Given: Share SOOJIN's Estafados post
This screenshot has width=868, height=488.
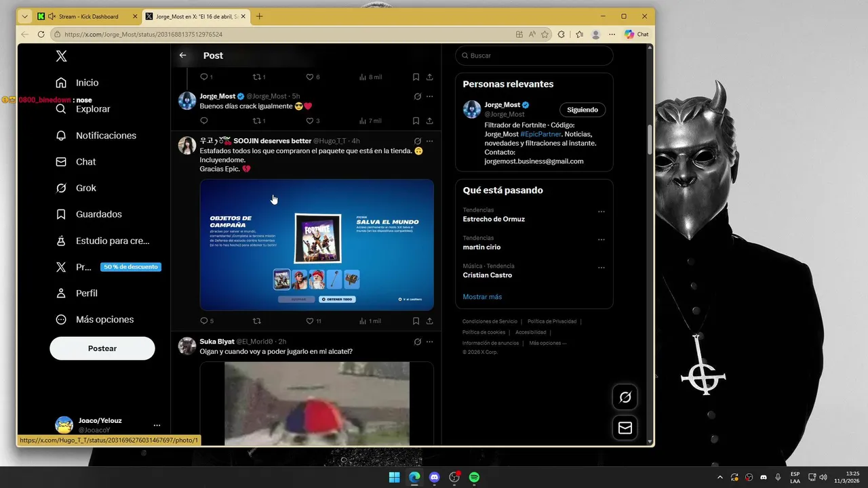Looking at the screenshot, I should tap(430, 321).
